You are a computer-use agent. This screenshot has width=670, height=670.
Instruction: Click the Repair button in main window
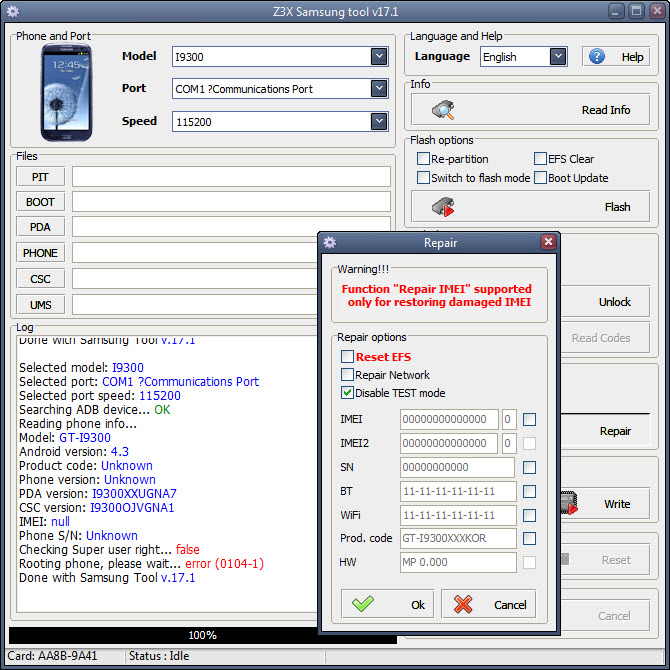point(605,431)
